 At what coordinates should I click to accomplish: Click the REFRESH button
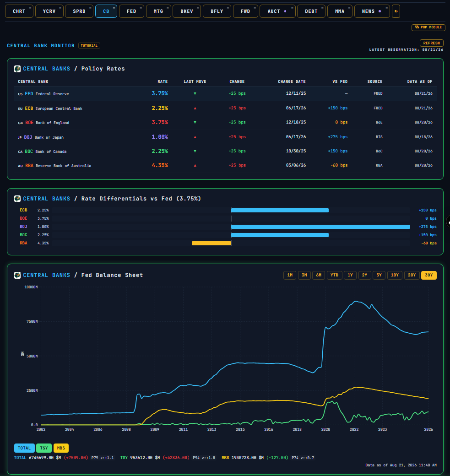(432, 43)
